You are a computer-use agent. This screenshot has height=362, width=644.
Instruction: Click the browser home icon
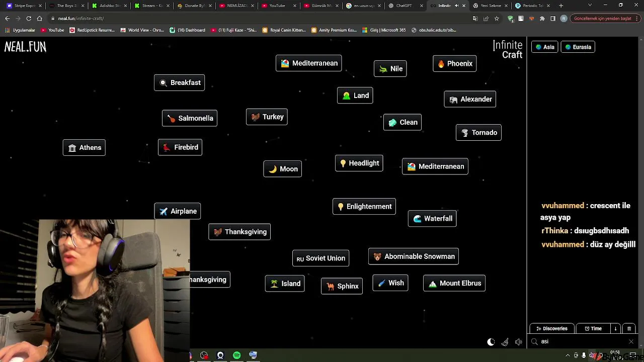[x=39, y=19]
